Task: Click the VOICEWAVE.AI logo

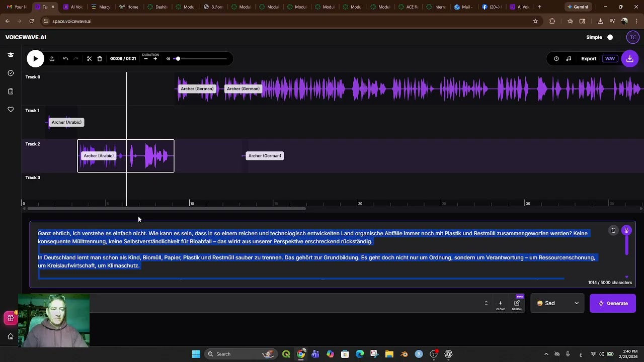Action: [x=26, y=37]
